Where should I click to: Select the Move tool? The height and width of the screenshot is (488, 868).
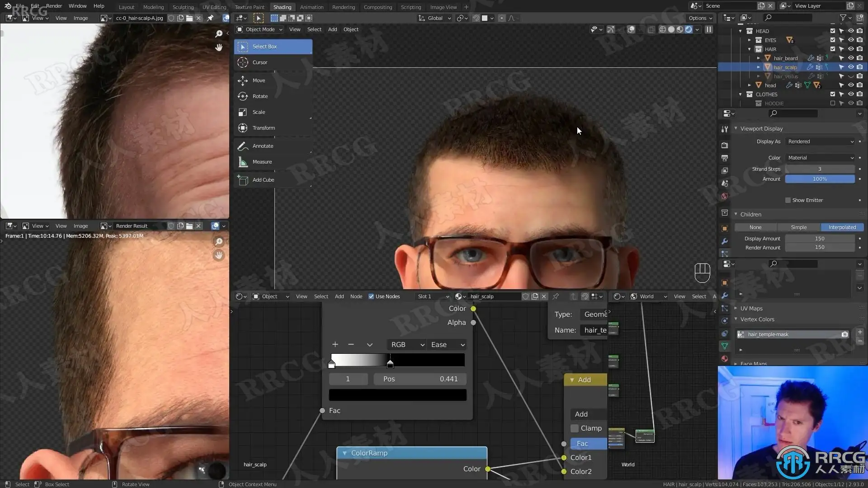273,80
